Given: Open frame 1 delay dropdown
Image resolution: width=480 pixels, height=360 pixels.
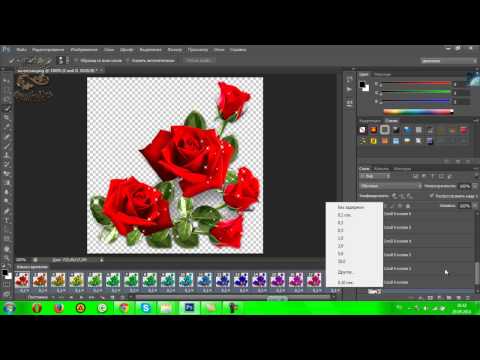Looking at the screenshot, I should pyautogui.click(x=24, y=291).
